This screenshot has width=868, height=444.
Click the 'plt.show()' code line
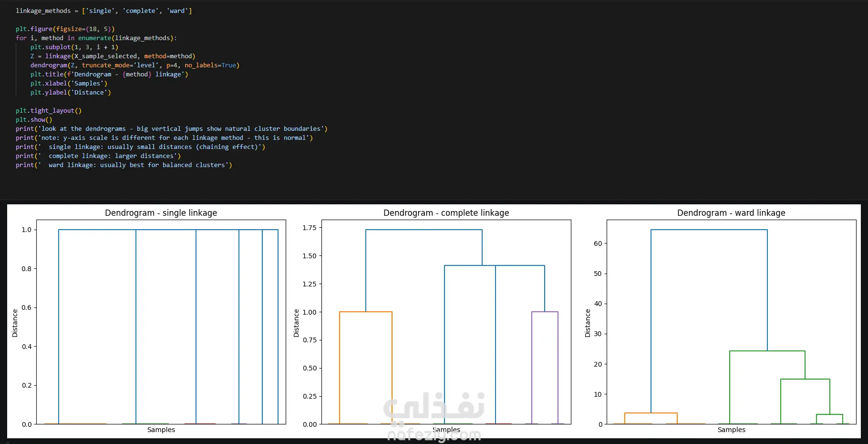click(33, 119)
